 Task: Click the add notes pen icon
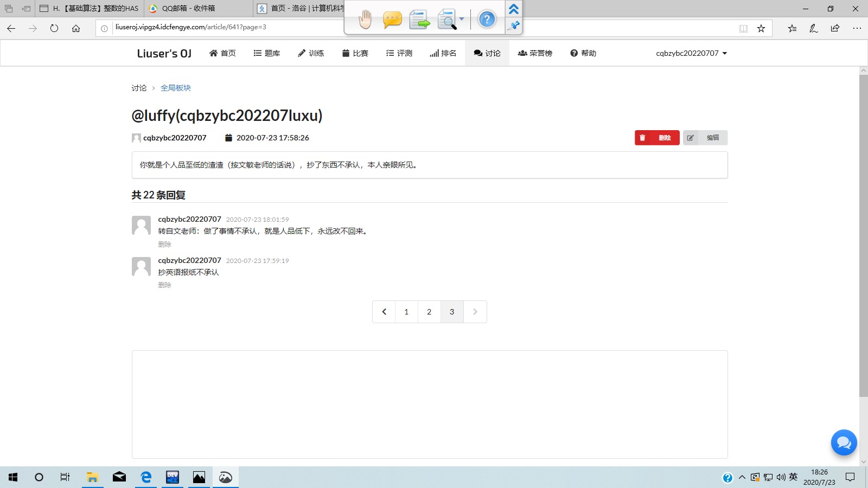[x=814, y=28]
